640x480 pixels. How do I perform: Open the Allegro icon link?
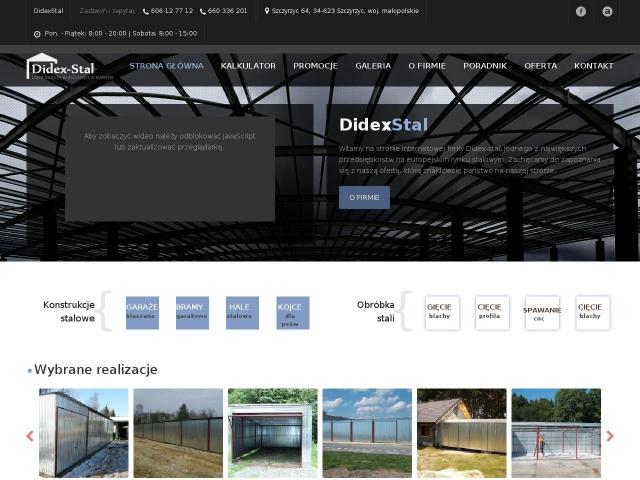607,11
